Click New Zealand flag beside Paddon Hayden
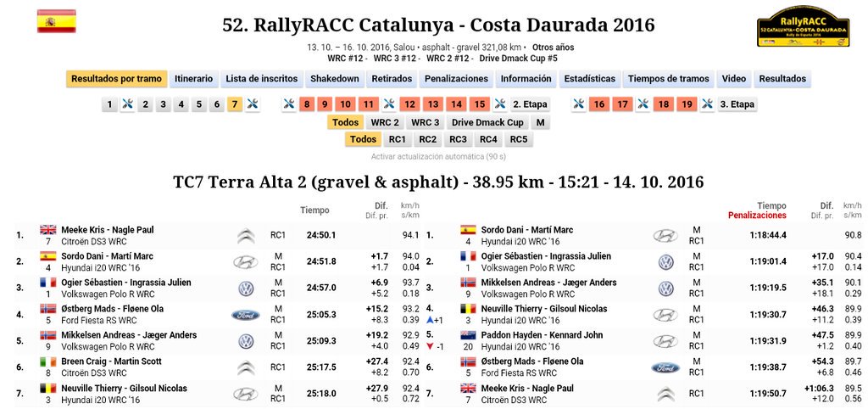The height and width of the screenshot is (409, 868). point(468,334)
